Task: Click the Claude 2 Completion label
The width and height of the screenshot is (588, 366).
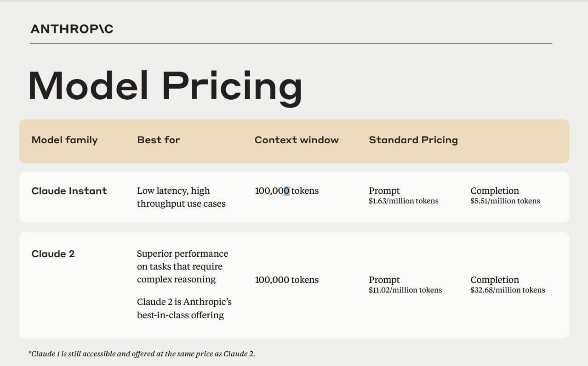Action: (x=494, y=280)
